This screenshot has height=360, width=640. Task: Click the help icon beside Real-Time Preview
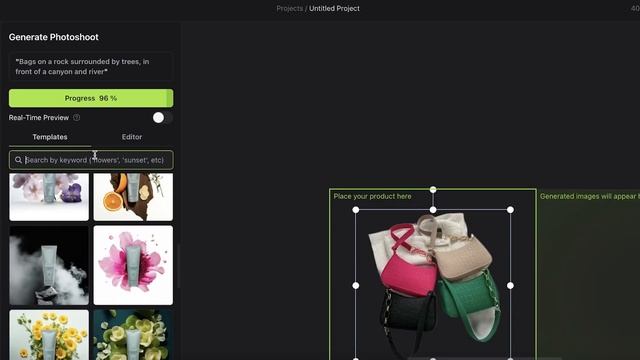tap(77, 118)
